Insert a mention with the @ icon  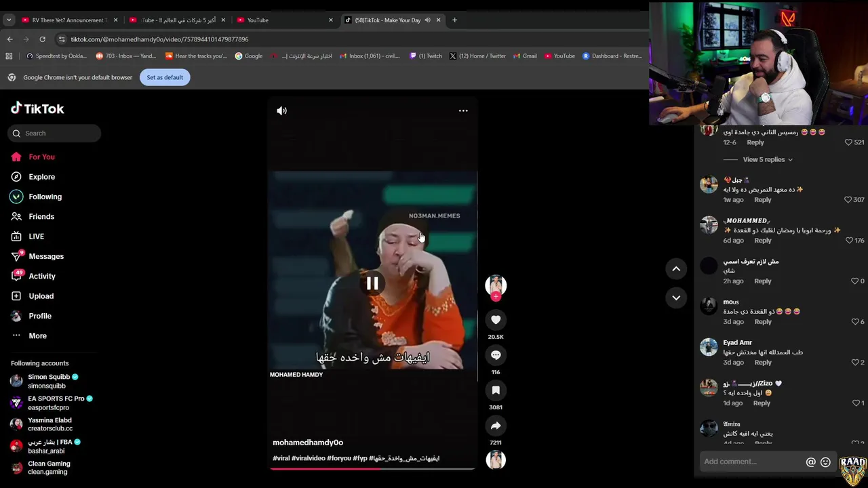pos(810,462)
